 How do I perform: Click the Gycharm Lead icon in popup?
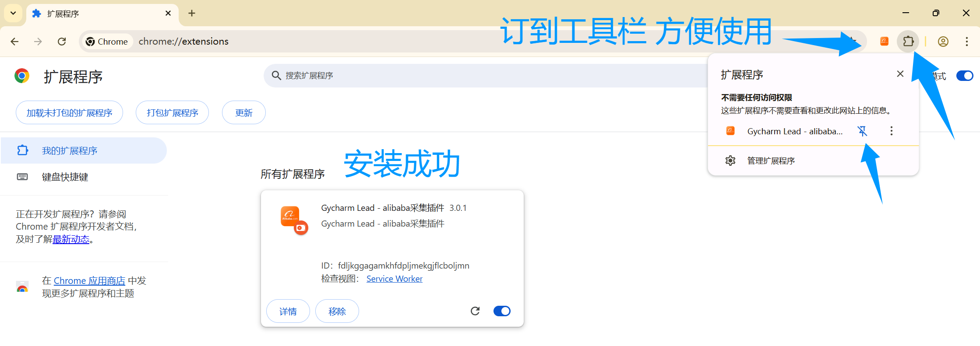pyautogui.click(x=730, y=130)
